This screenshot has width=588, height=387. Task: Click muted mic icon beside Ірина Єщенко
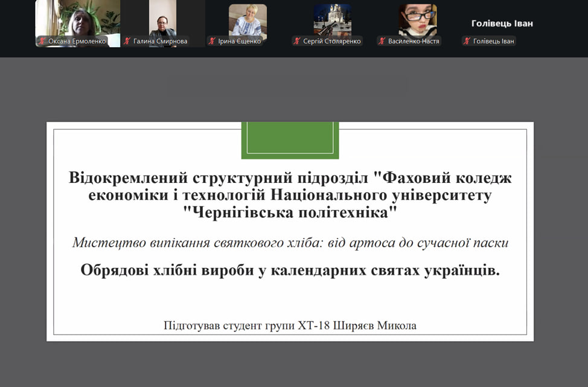coord(212,41)
